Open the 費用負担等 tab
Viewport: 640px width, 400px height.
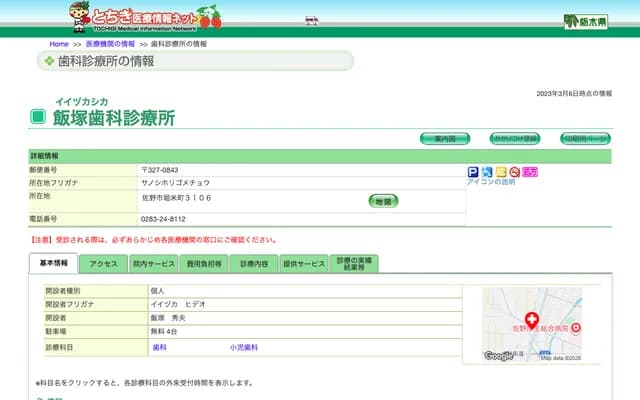[203, 263]
